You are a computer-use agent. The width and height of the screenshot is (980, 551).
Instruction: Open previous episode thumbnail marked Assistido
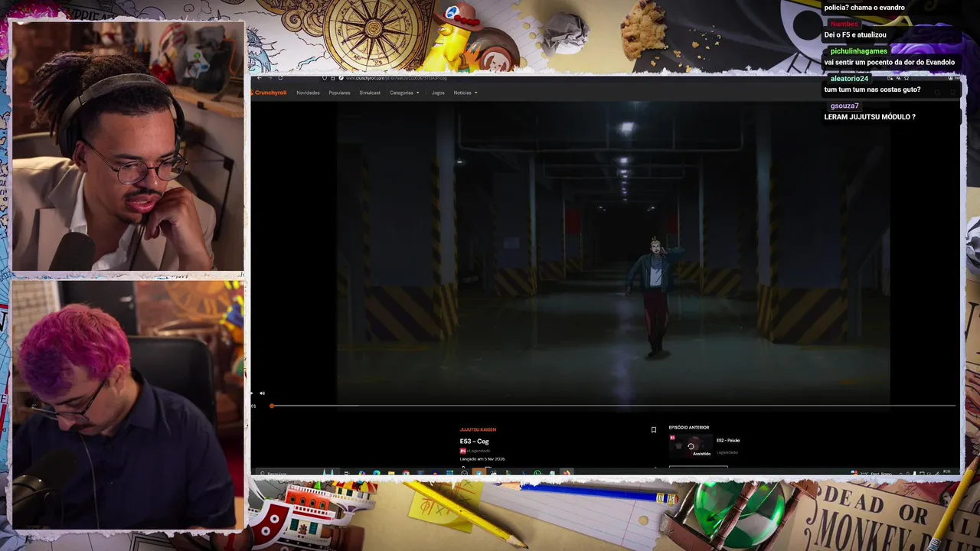691,447
